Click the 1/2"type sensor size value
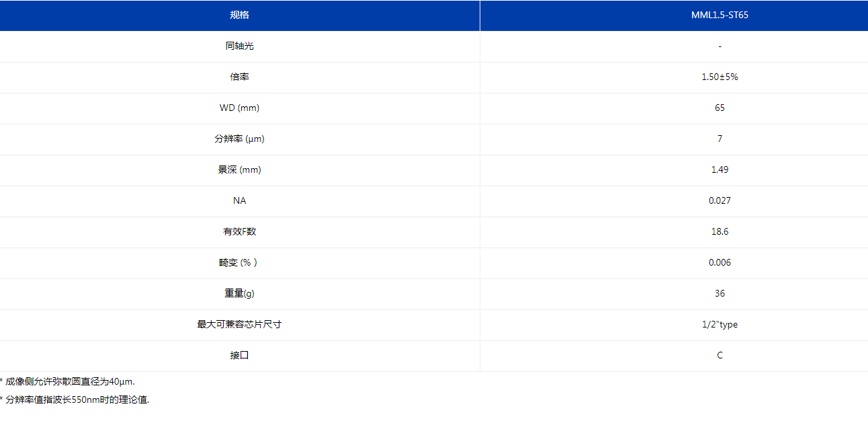The height and width of the screenshot is (421, 868). (720, 325)
